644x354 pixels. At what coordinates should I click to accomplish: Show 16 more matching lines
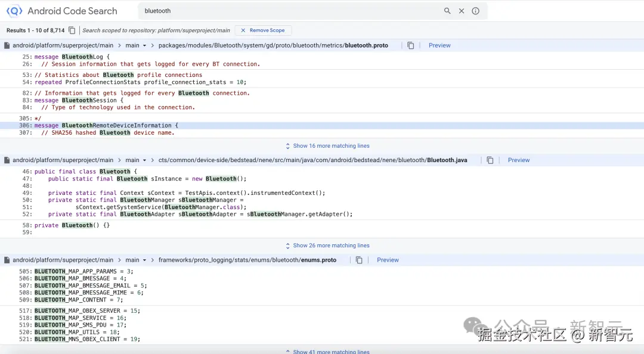pyautogui.click(x=327, y=146)
